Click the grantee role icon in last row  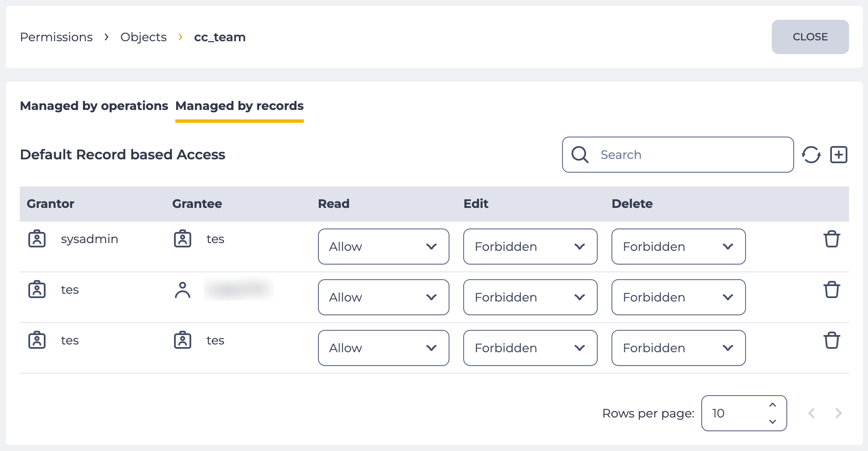[183, 340]
